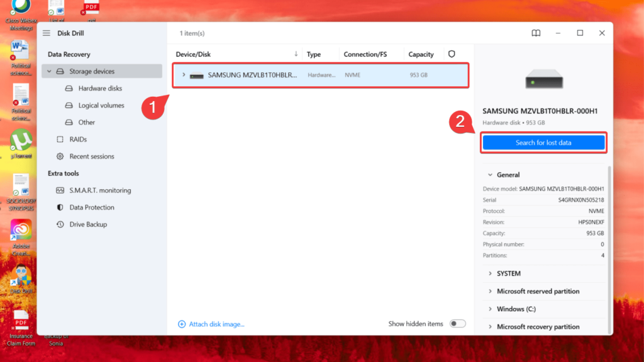Screen dimensions: 644x362
Task: Click the shield column header icon
Action: tap(452, 55)
